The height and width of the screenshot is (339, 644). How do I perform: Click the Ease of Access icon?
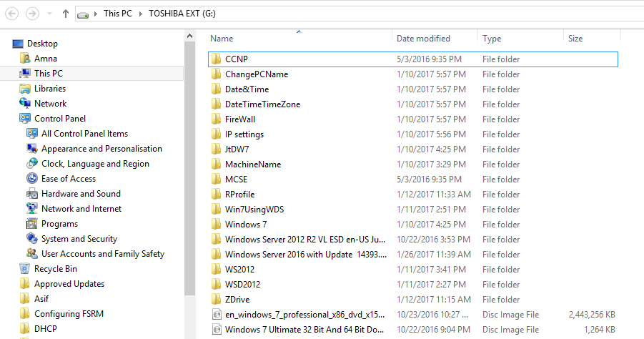point(32,178)
